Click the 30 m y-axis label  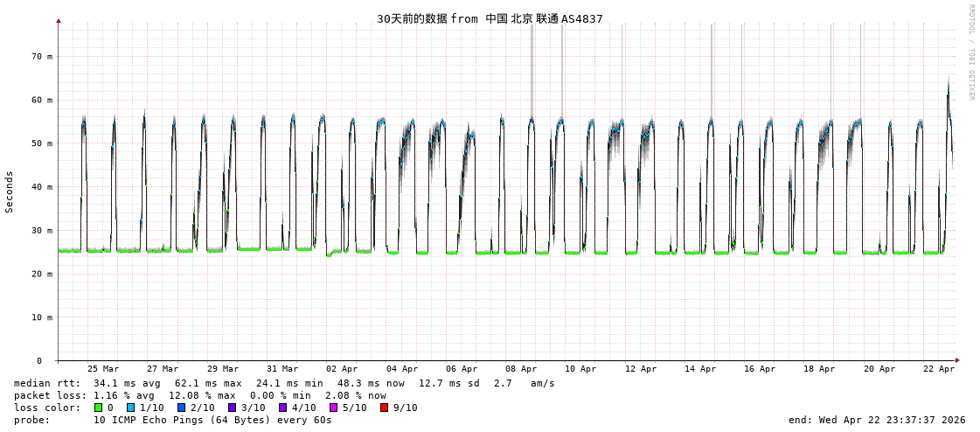point(42,230)
